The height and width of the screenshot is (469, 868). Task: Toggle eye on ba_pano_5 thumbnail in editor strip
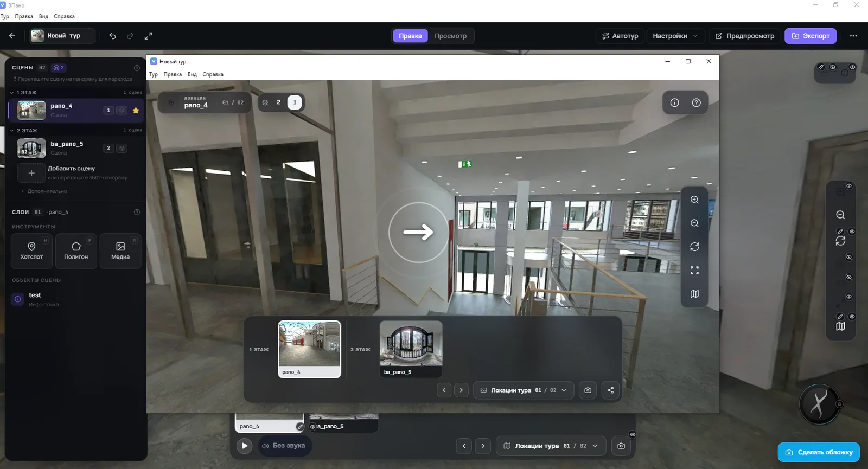click(x=312, y=427)
